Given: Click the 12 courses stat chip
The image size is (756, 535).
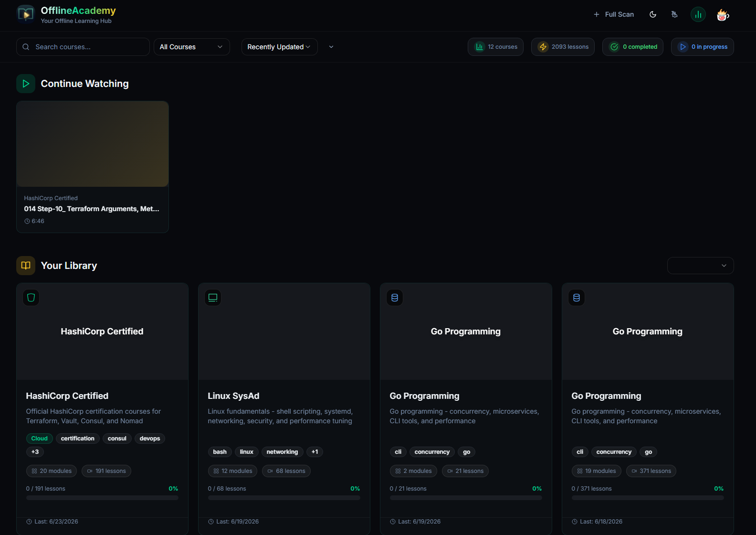Looking at the screenshot, I should tap(496, 47).
